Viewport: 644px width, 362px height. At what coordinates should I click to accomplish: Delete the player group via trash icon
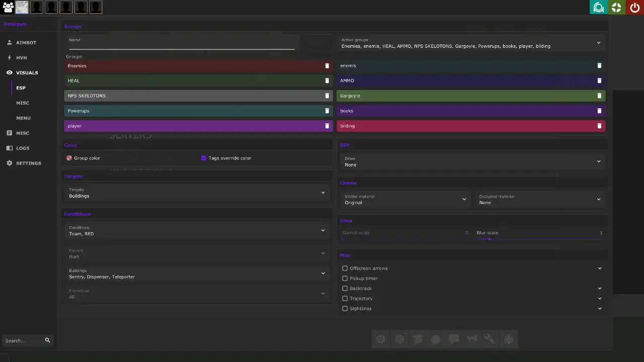coord(327,126)
